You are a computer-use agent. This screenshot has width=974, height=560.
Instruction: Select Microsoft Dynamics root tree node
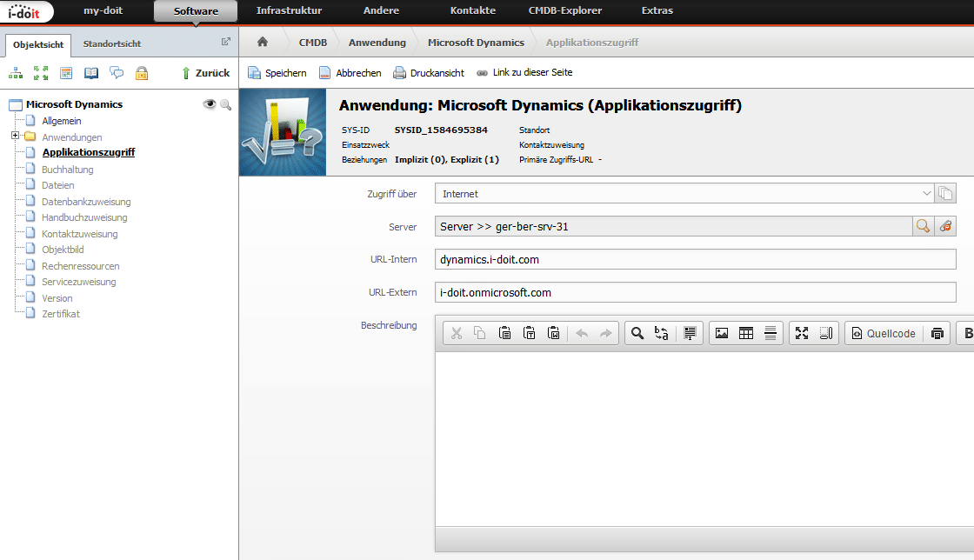click(x=74, y=104)
